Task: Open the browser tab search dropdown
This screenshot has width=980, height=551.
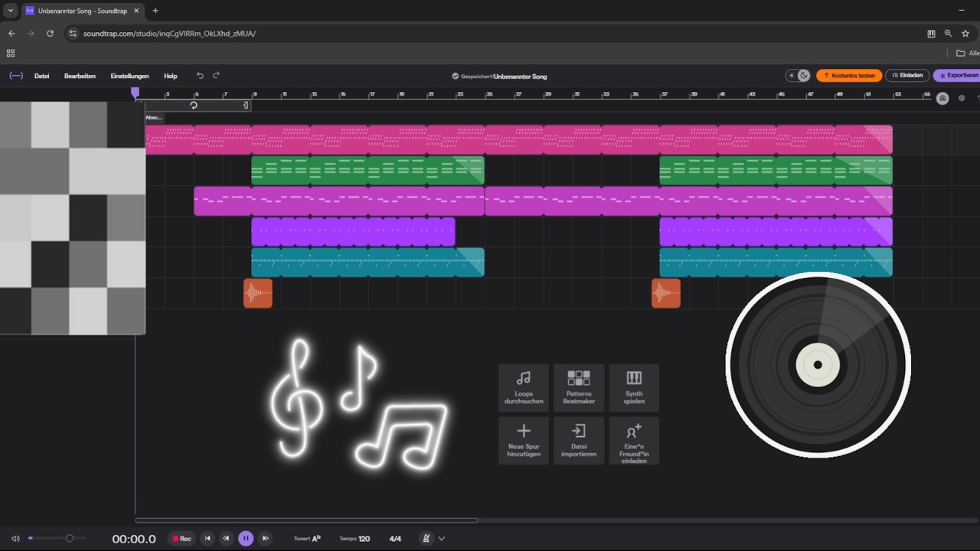Action: pos(10,11)
